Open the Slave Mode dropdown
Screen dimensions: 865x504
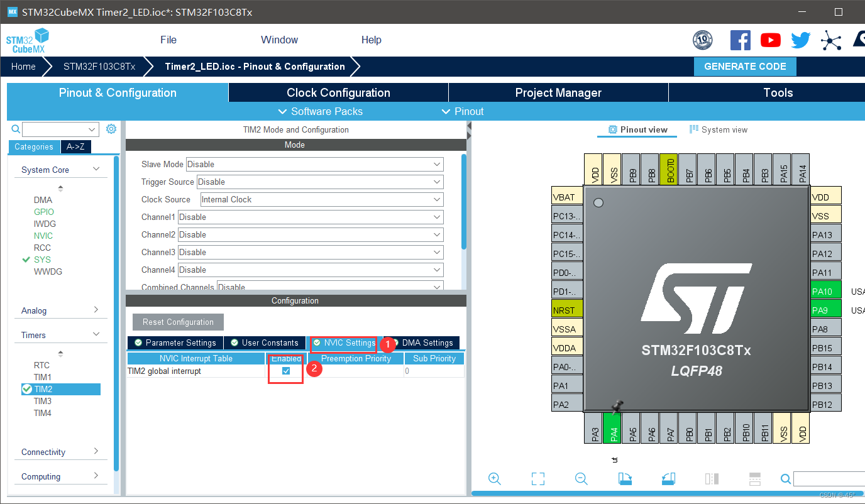(x=314, y=164)
